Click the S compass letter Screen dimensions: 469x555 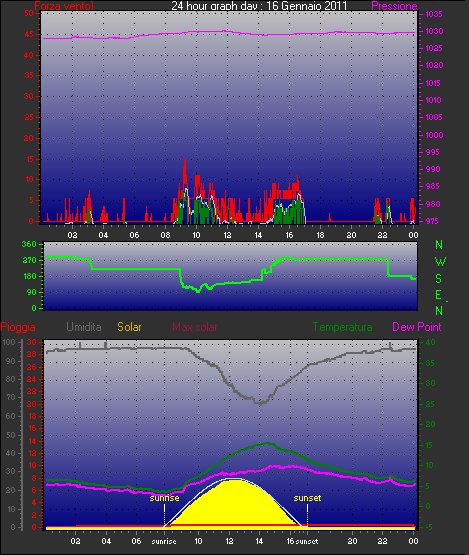click(439, 279)
